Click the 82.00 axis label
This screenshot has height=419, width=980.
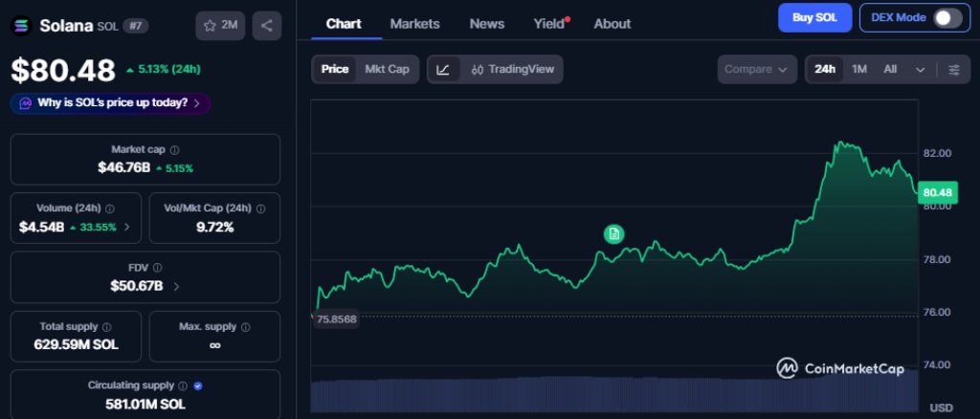(x=937, y=153)
